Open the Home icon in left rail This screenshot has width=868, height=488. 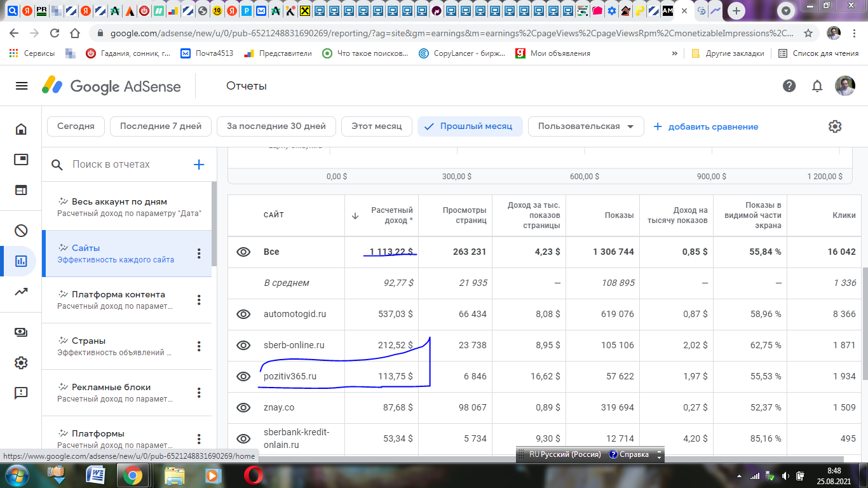21,129
